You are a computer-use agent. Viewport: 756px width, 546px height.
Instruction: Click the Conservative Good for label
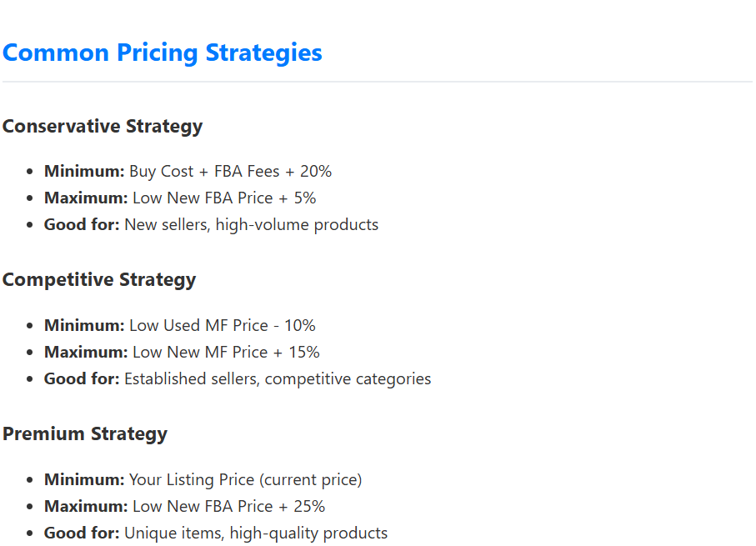82,225
